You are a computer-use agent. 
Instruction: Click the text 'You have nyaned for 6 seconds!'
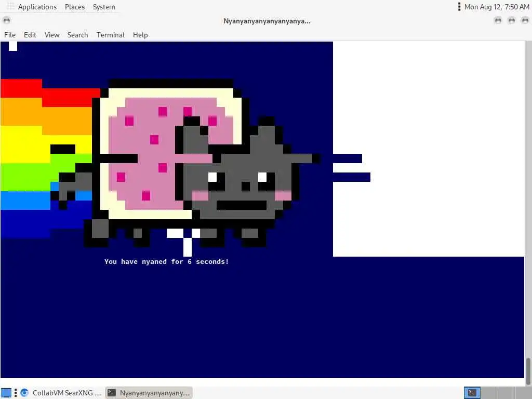pos(167,262)
